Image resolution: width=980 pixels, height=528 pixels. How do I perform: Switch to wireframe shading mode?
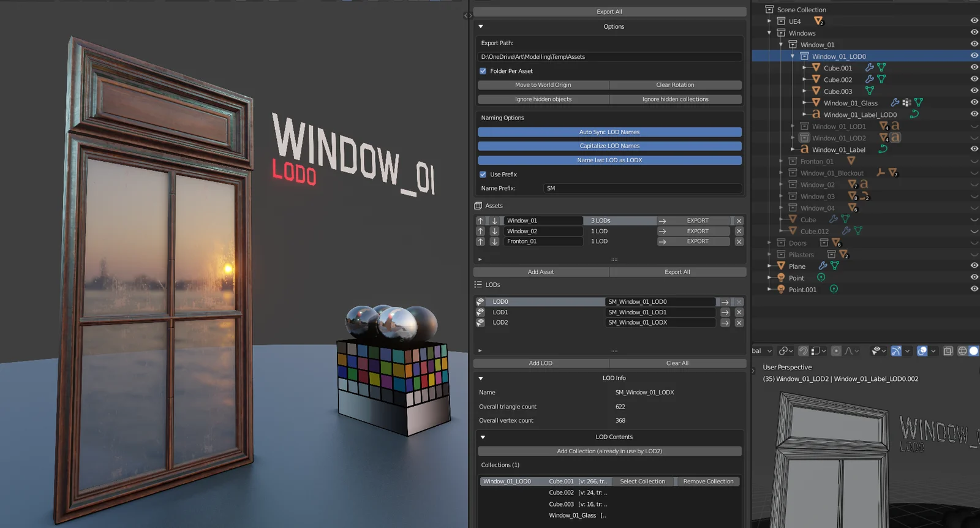tap(962, 351)
